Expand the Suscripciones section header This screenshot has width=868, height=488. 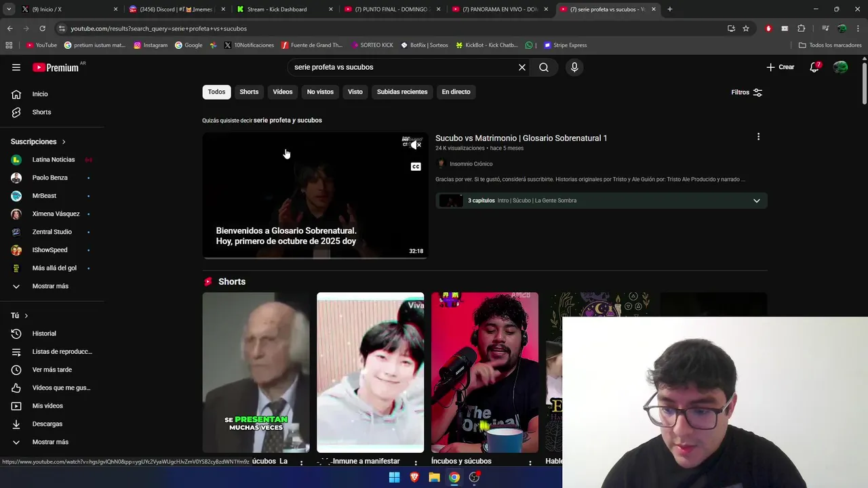coord(39,142)
